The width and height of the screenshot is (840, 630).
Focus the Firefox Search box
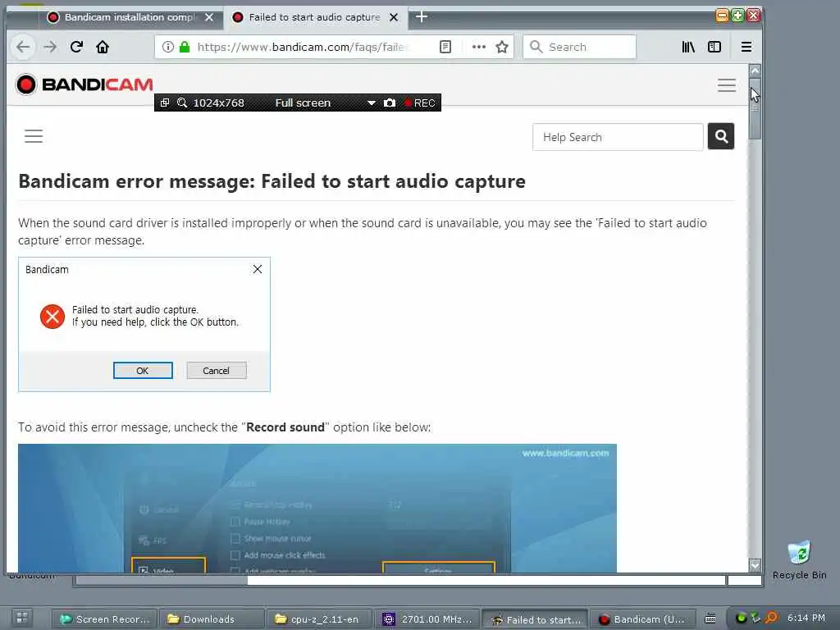click(x=580, y=47)
